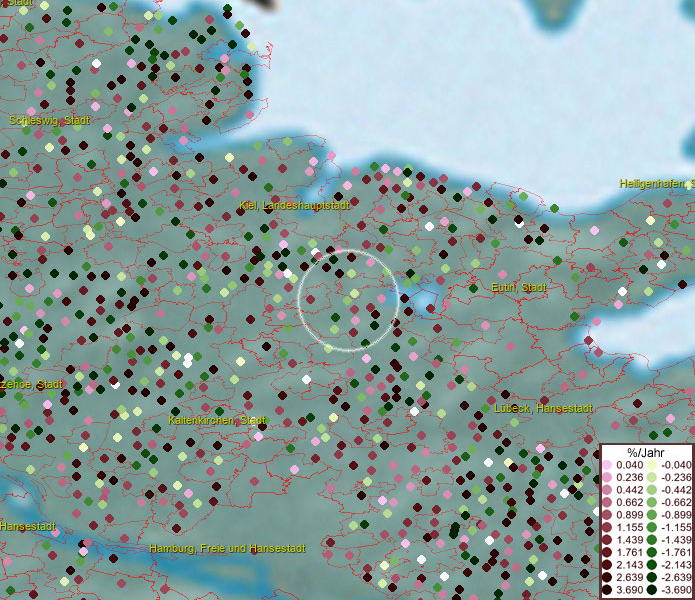Select the 1.155 legend color swatch
Image resolution: width=695 pixels, height=600 pixels.
pyautogui.click(x=607, y=527)
